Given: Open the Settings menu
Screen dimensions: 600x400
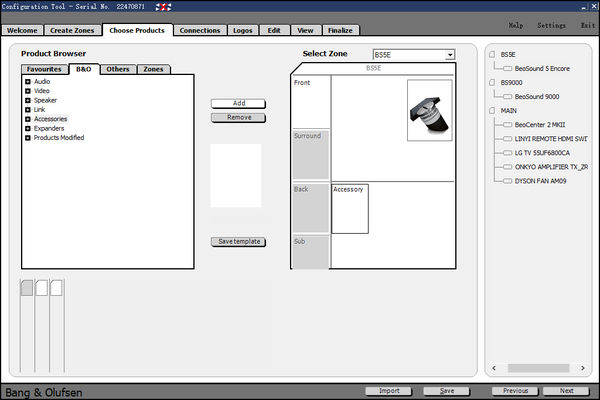Looking at the screenshot, I should pyautogui.click(x=551, y=24).
